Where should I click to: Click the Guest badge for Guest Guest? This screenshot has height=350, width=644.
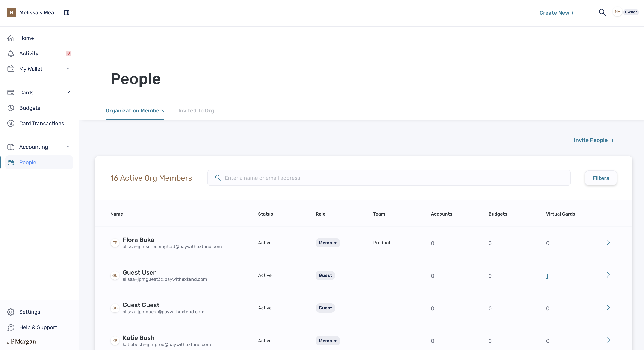pos(325,308)
